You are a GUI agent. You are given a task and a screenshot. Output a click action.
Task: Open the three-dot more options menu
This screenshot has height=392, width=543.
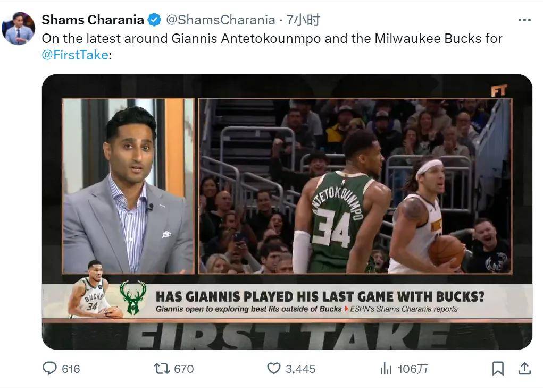pyautogui.click(x=524, y=20)
